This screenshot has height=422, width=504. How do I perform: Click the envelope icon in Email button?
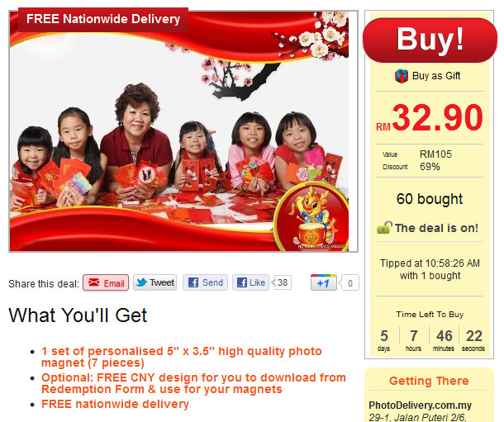coord(94,282)
